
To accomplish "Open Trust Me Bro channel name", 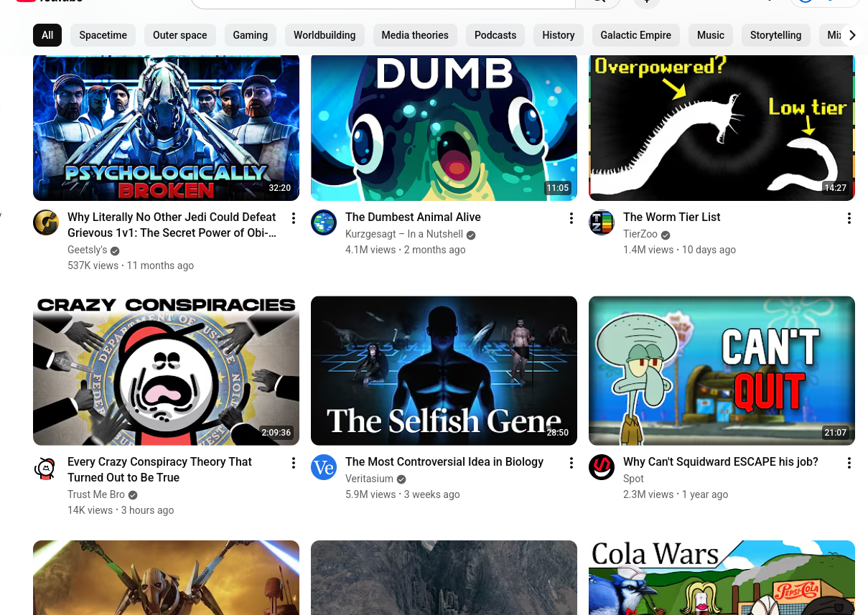I will [x=96, y=494].
